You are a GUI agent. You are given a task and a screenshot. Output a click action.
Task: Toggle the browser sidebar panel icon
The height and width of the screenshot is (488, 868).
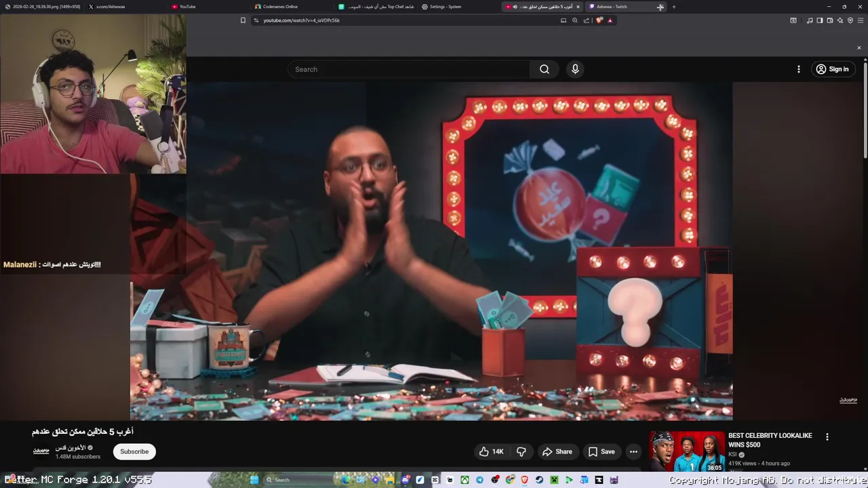(x=819, y=20)
